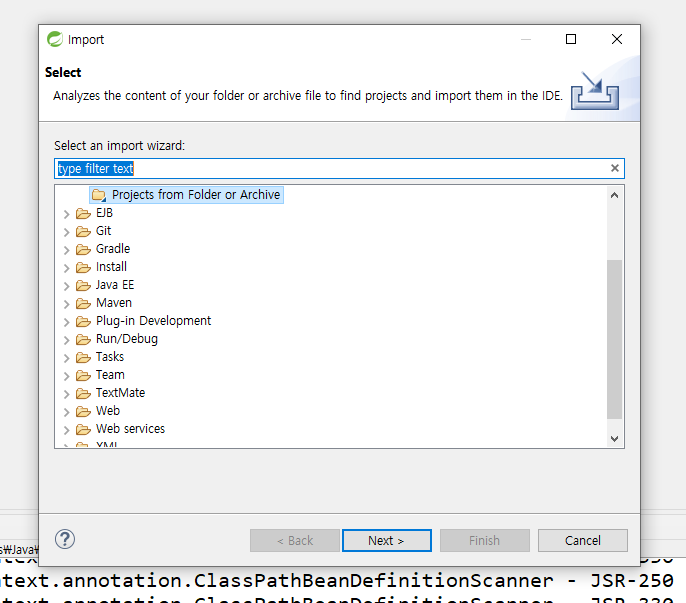
Task: Click the disabled Finish button
Action: point(485,540)
